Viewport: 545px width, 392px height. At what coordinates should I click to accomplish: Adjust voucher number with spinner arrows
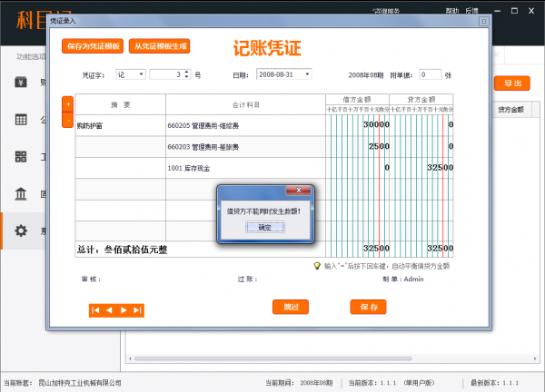pyautogui.click(x=187, y=74)
